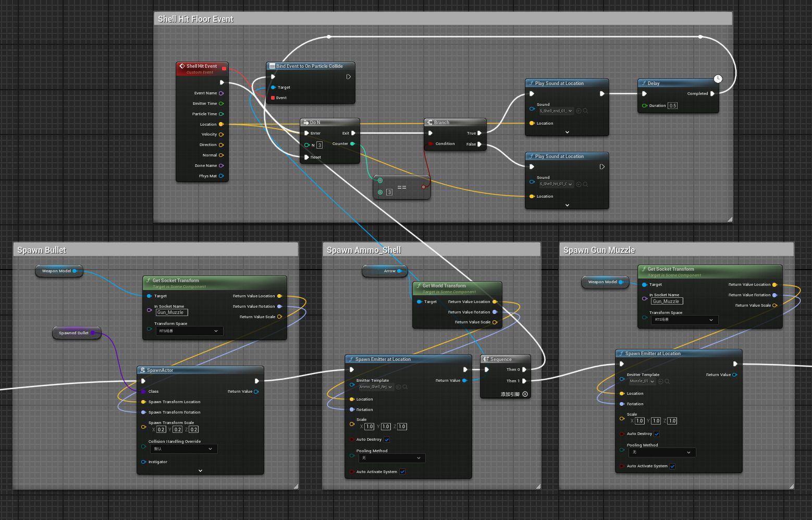Screen dimensions: 812x520
Task: Click the Duration 0.5 field on the Delay node
Action: tap(672, 105)
